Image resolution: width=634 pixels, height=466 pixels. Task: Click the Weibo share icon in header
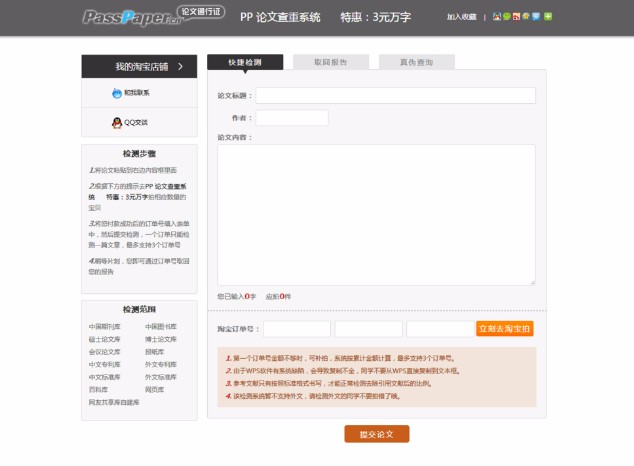coord(516,17)
